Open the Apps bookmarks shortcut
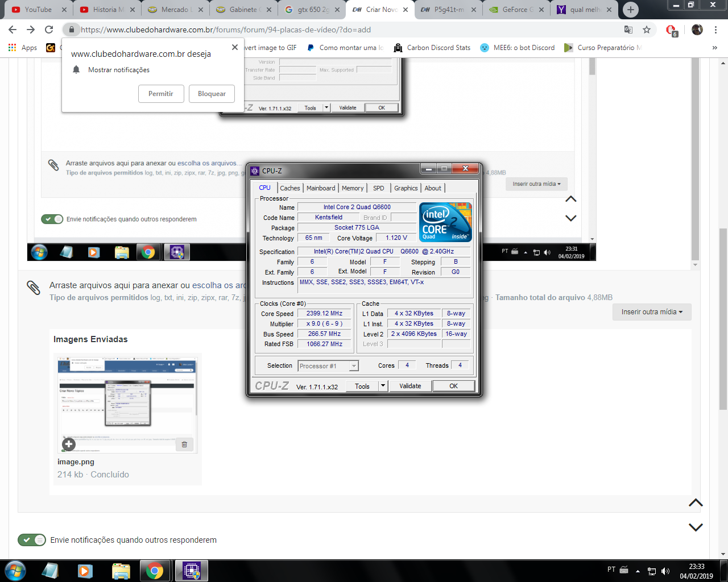The image size is (728, 582). pyautogui.click(x=23, y=48)
